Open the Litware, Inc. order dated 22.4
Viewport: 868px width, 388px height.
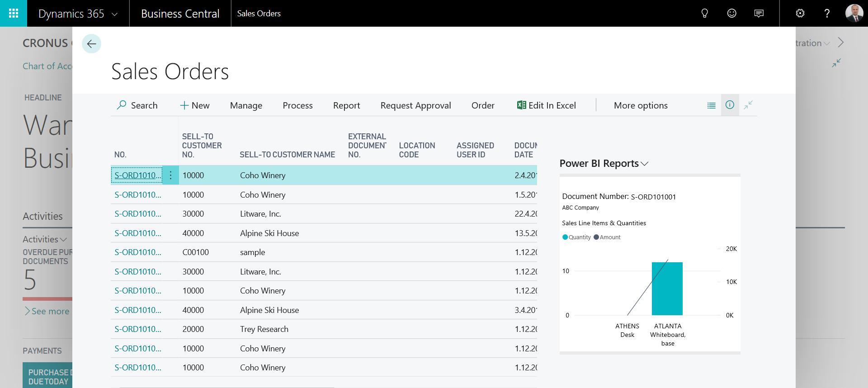[x=137, y=214]
